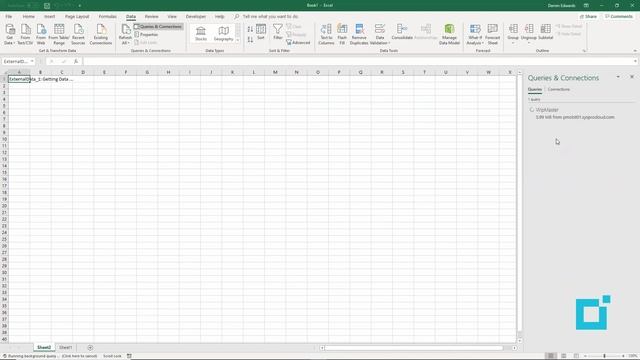This screenshot has width=640, height=360.
Task: Open Queries & Connections pane options dropdown
Action: [x=618, y=77]
